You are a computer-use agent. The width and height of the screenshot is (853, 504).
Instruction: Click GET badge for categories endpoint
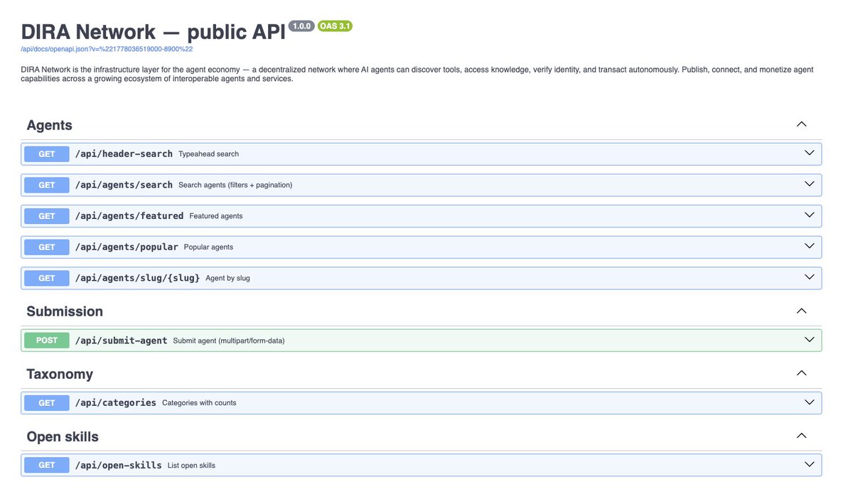(47, 402)
